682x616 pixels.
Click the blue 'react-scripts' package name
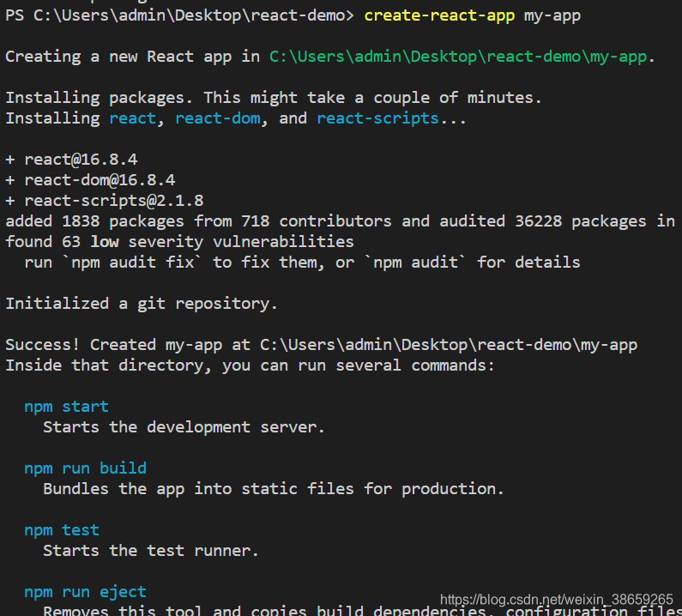click(377, 118)
